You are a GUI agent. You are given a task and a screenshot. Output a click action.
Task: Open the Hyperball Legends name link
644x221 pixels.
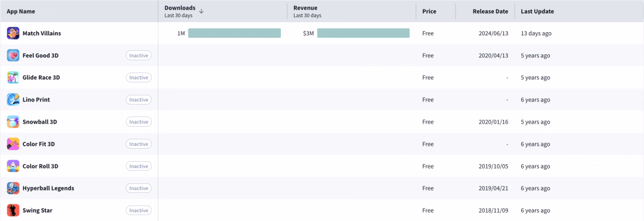click(x=48, y=188)
